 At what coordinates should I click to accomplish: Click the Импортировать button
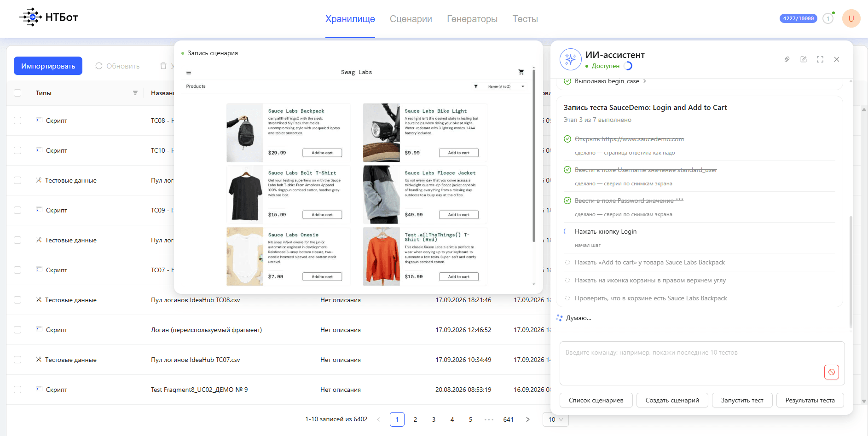(48, 66)
